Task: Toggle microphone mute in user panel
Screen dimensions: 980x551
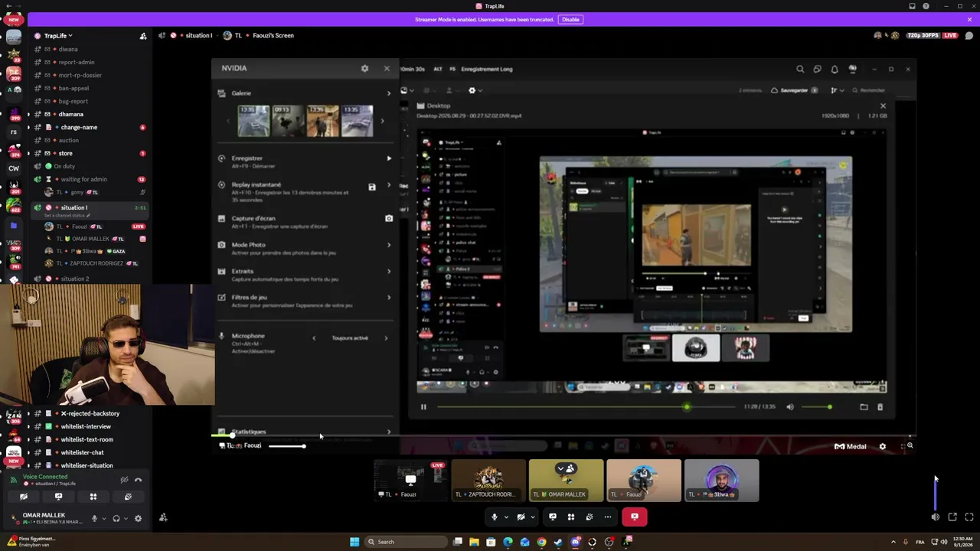Action: 94,518
